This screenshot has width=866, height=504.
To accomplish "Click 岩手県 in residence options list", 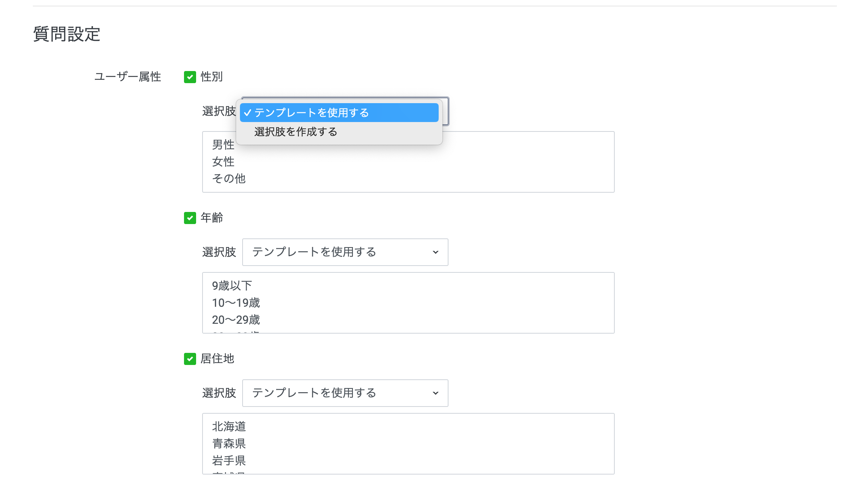I will [x=229, y=461].
